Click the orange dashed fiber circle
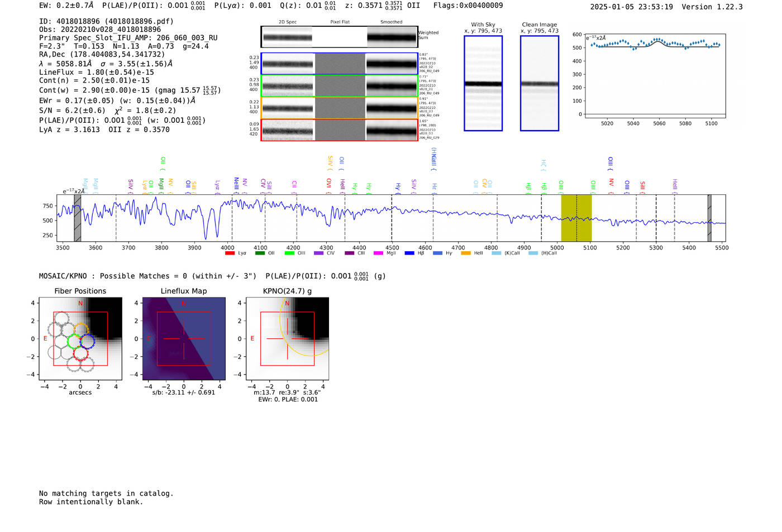 [82, 330]
